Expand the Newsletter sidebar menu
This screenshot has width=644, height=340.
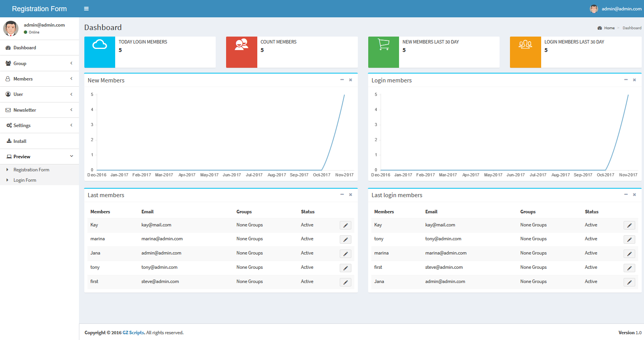[39, 110]
